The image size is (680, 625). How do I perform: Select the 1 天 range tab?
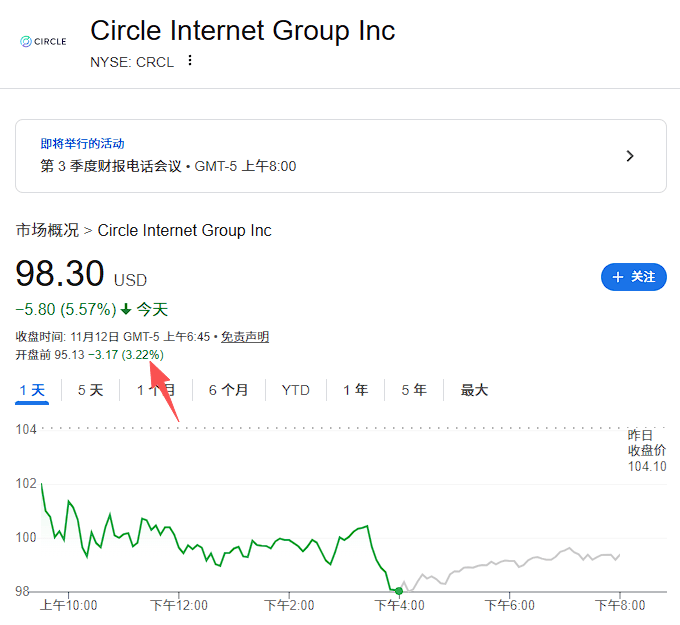(32, 390)
